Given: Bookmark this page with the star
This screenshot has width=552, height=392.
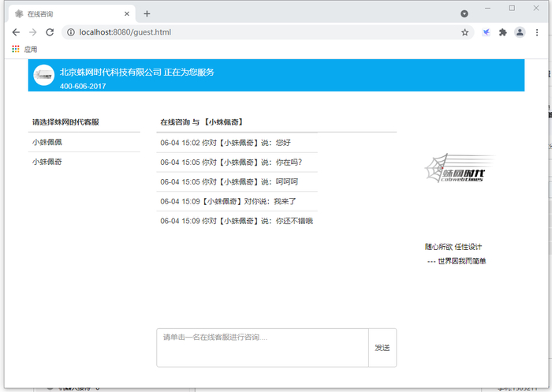Looking at the screenshot, I should [x=464, y=32].
